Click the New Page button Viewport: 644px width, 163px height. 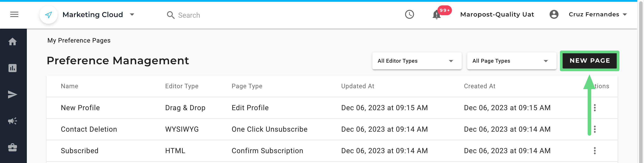click(589, 61)
